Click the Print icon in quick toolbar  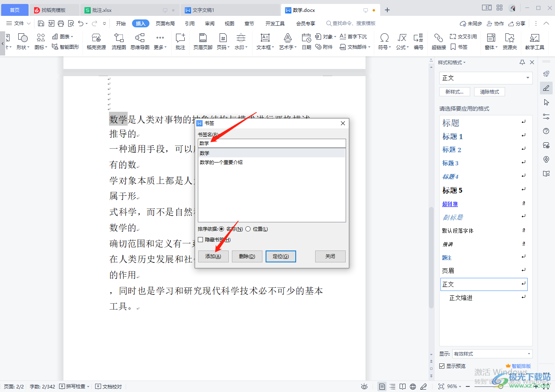[x=61, y=23]
